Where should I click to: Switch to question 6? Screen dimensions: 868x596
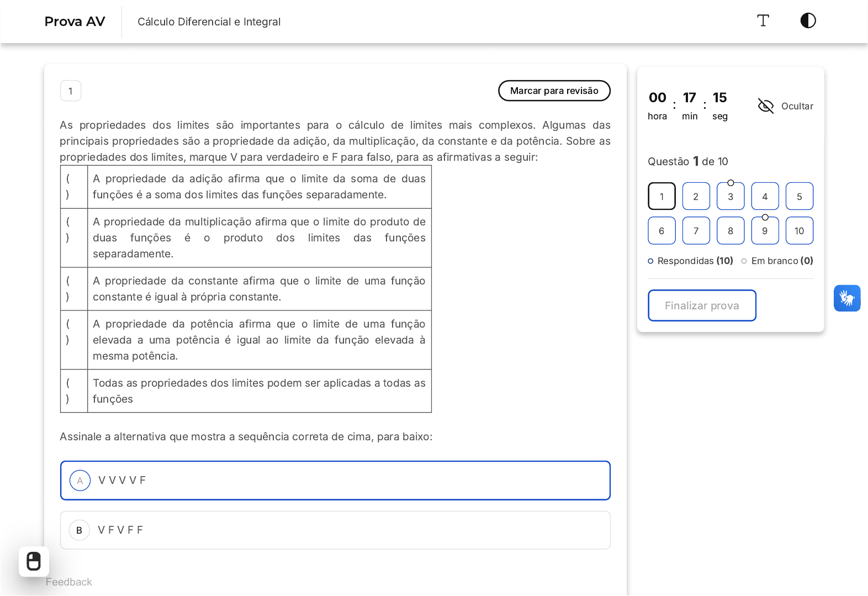tap(661, 231)
